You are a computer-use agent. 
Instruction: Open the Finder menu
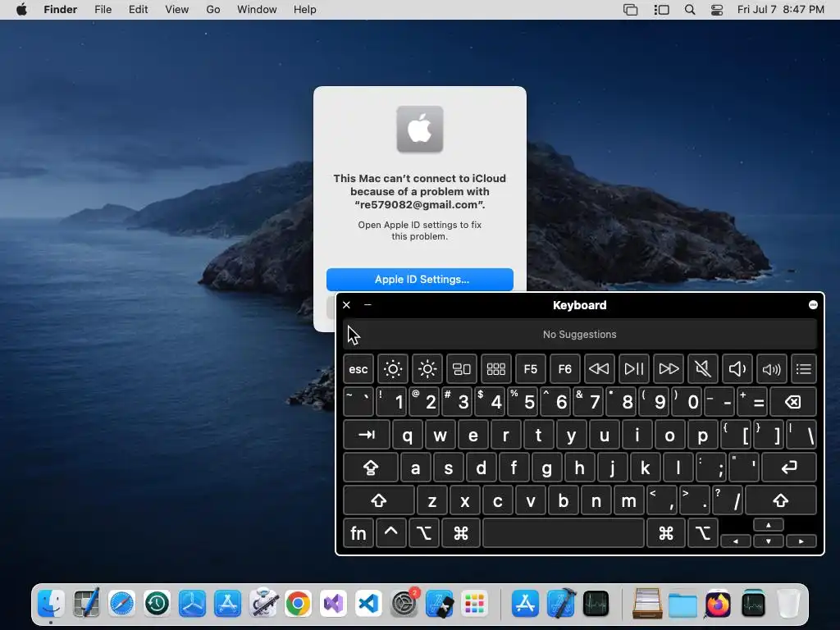(61, 10)
